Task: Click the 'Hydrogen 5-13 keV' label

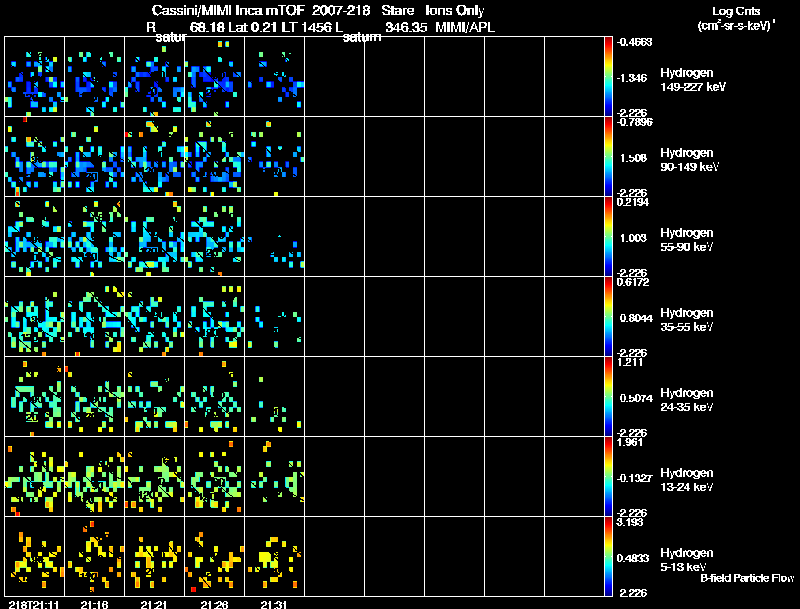Action: (x=687, y=560)
